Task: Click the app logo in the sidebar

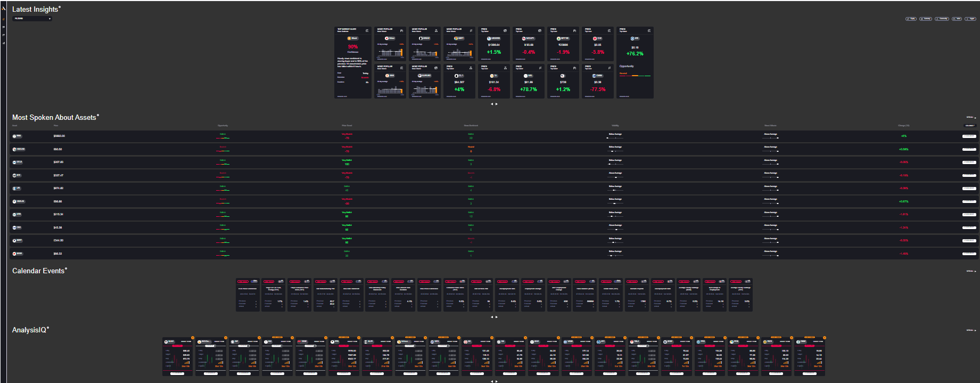Action: click(x=3, y=9)
